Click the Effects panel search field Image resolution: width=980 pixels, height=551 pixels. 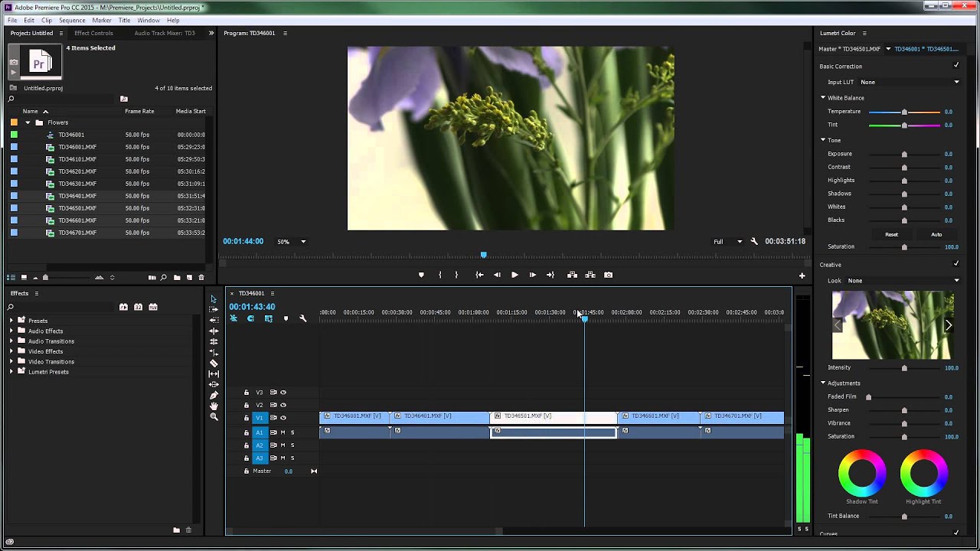(61, 307)
